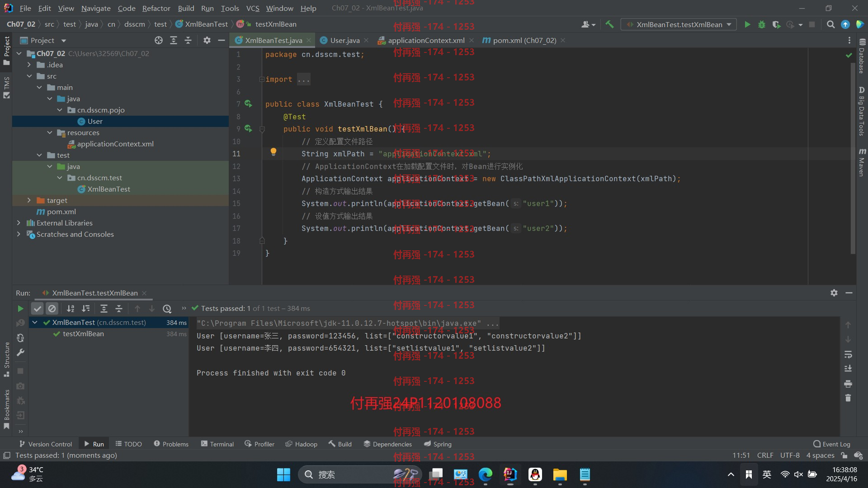Open File Explorer from taskbar

coord(560,474)
